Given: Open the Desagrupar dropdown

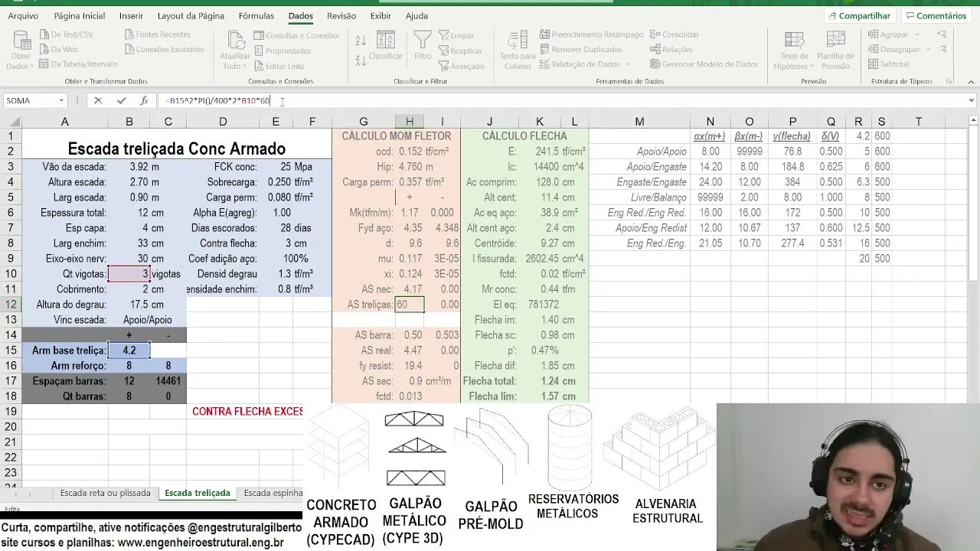Looking at the screenshot, I should click(899, 49).
